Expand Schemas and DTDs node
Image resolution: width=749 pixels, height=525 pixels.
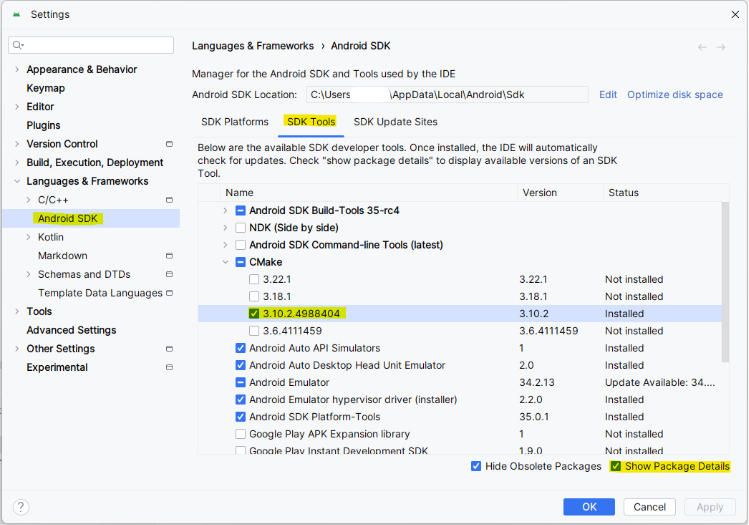click(29, 274)
